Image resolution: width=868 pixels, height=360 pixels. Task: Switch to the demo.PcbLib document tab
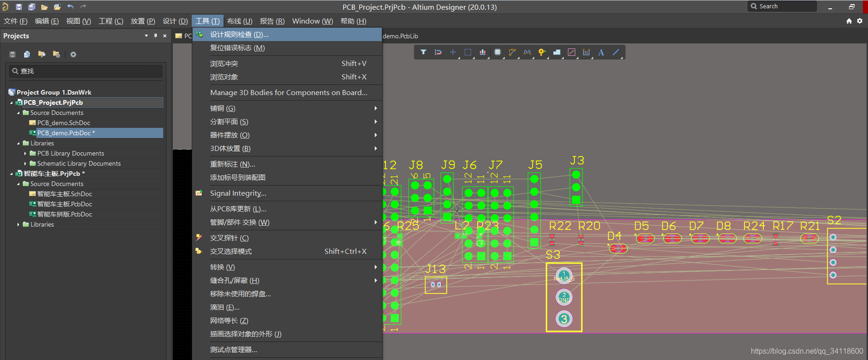coord(400,36)
